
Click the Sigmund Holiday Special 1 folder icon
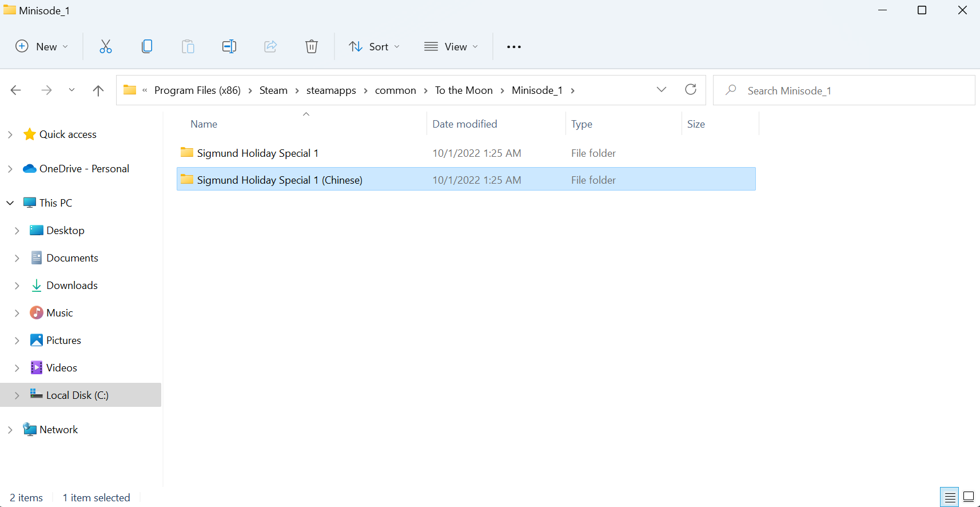[x=186, y=152]
